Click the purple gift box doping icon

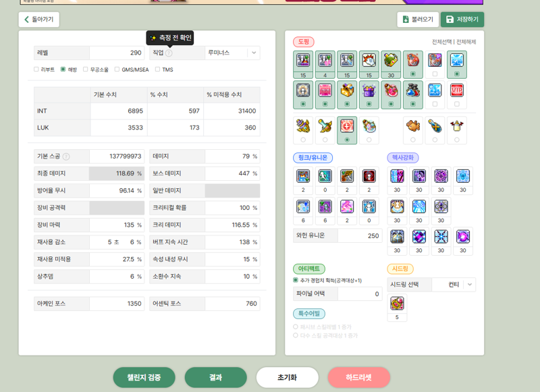pos(369,90)
